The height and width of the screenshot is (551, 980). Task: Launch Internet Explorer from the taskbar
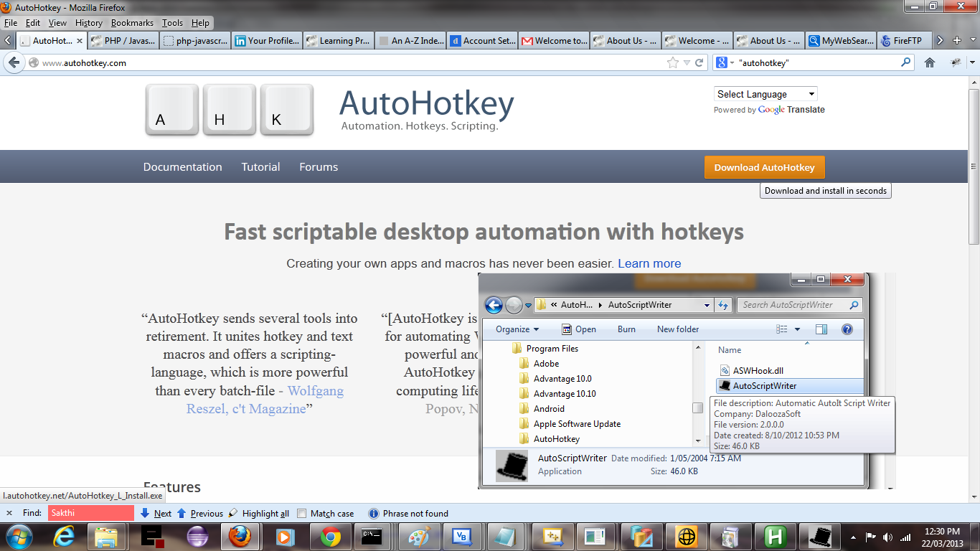point(64,536)
